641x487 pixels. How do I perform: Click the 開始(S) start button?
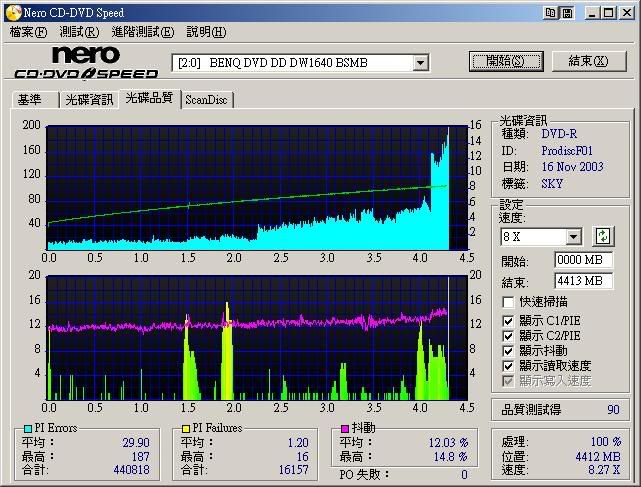(506, 61)
